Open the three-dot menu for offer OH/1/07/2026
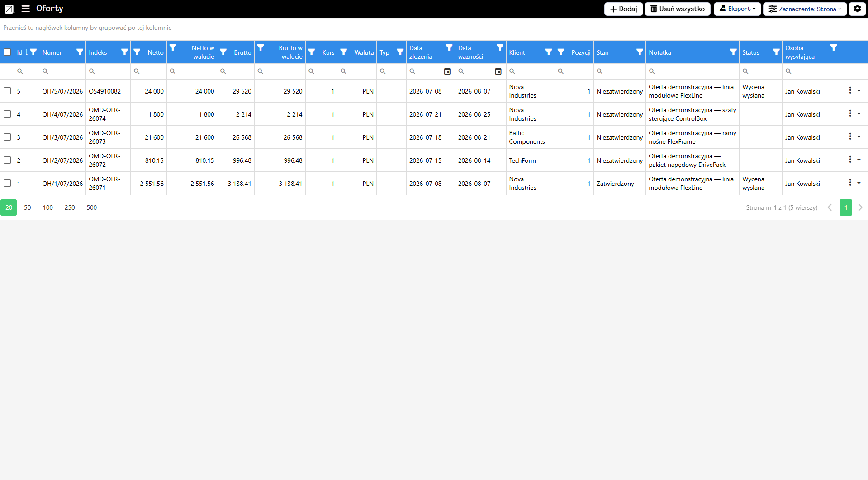Image resolution: width=868 pixels, height=480 pixels. (850, 183)
